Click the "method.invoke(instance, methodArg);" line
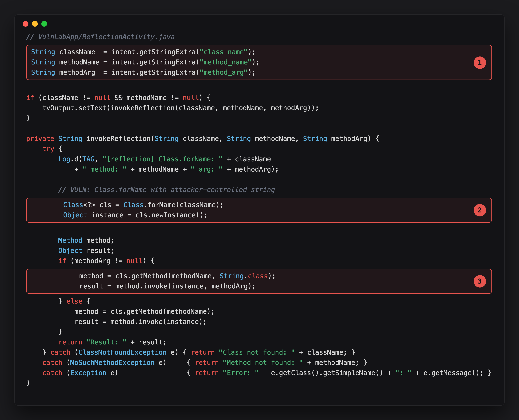Image resolution: width=519 pixels, height=420 pixels. pos(167,286)
